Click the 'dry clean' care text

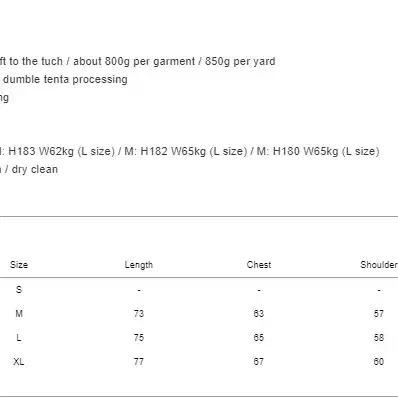point(35,169)
